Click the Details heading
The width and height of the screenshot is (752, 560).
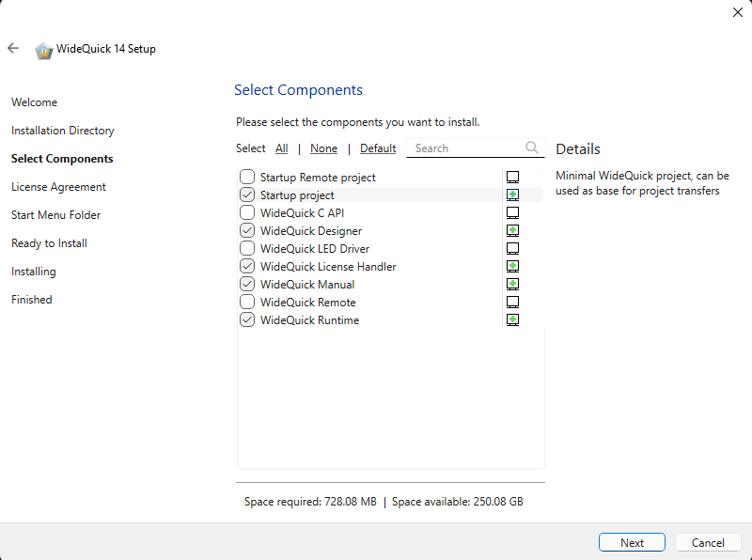[578, 149]
